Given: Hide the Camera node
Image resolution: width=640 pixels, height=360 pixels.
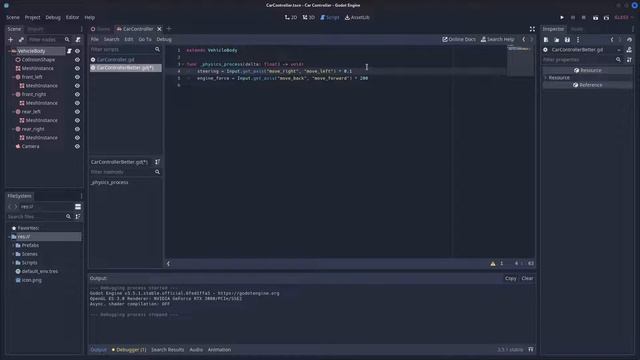Looking at the screenshot, I should coord(77,146).
